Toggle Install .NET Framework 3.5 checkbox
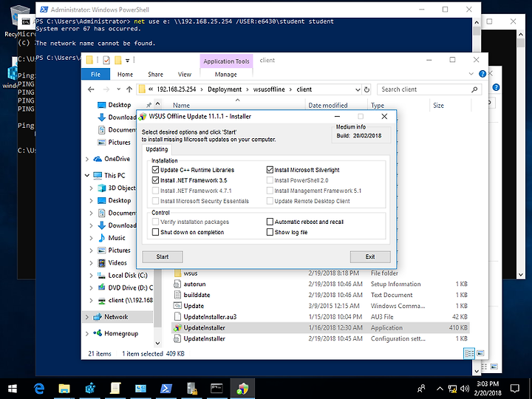Image resolution: width=532 pixels, height=399 pixels. pos(155,180)
